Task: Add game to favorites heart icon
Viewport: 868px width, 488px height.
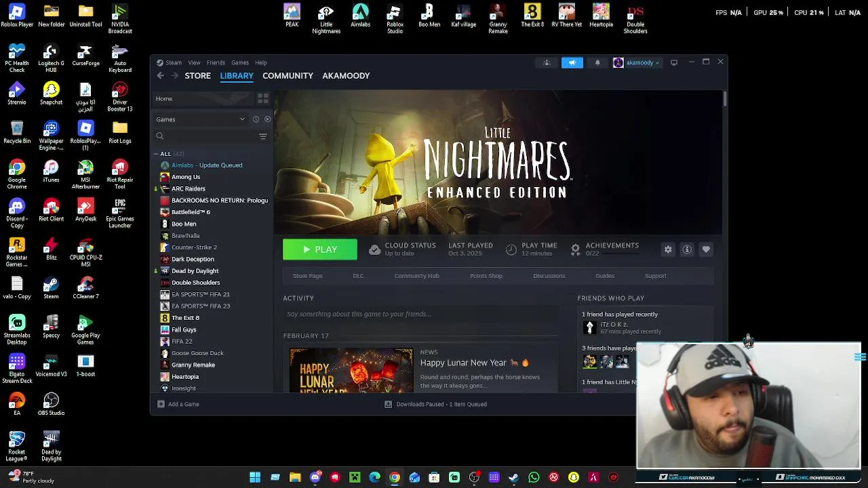Action: coord(706,249)
